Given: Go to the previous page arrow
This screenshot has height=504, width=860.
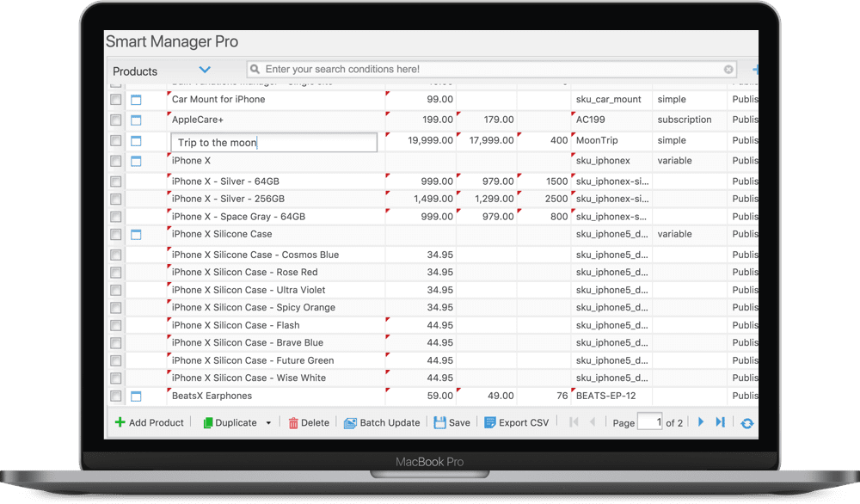Looking at the screenshot, I should [x=593, y=421].
